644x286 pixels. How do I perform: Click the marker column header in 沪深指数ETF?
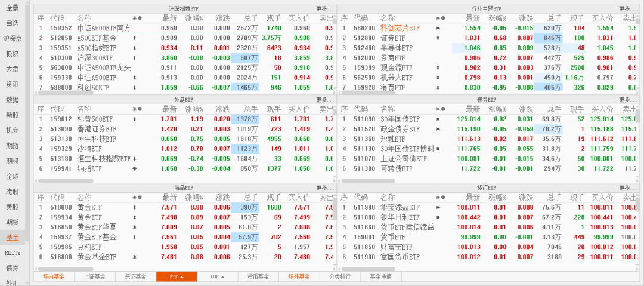[x=137, y=18]
